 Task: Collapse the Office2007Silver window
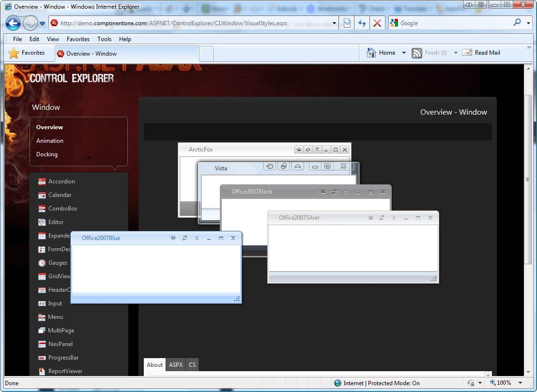pos(394,218)
